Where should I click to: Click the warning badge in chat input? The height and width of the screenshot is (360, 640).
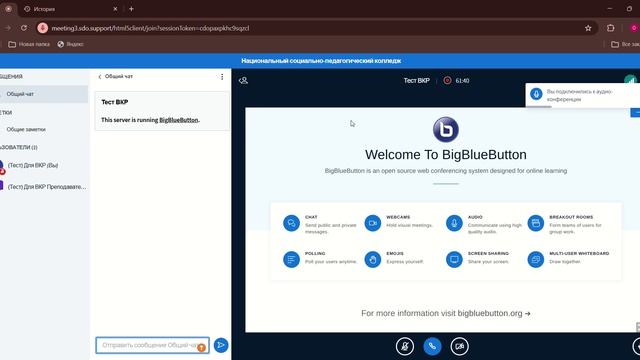pyautogui.click(x=201, y=348)
